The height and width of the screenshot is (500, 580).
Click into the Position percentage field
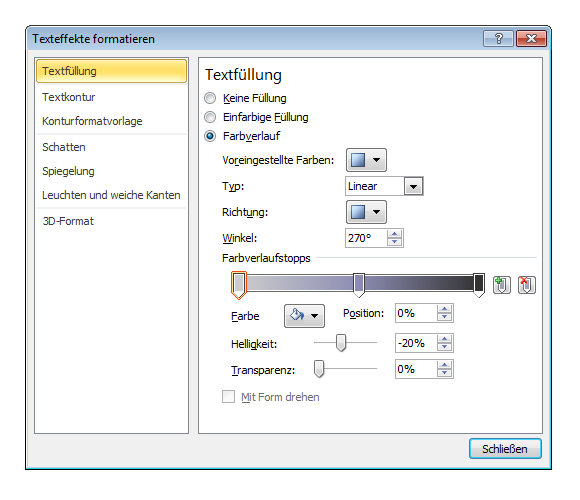click(416, 313)
